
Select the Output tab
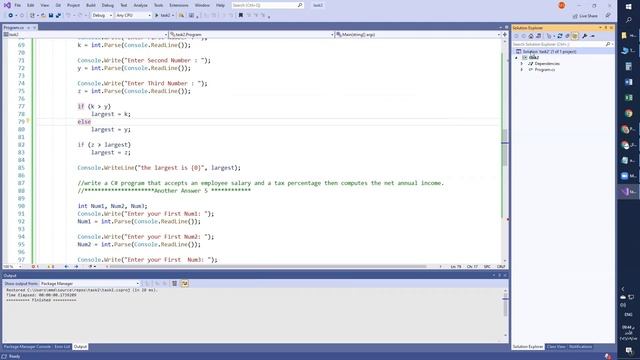click(80, 347)
